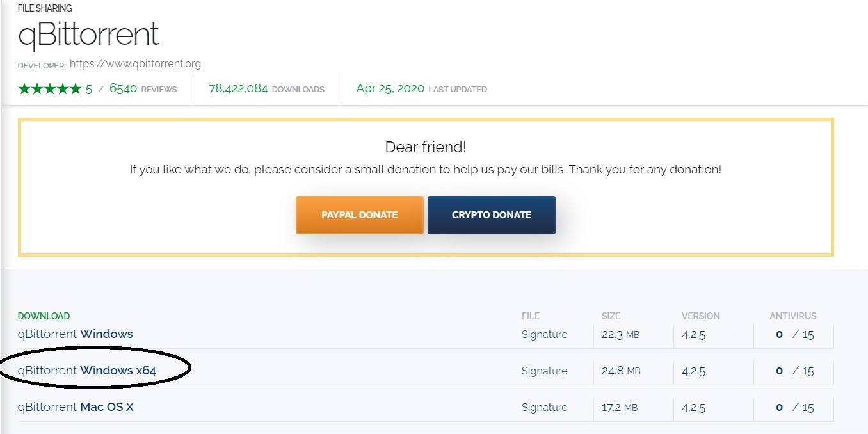Screen dimensions: 868x434
Task: Visit the https://www.qbittorrent.org developer link
Action: click(x=135, y=63)
